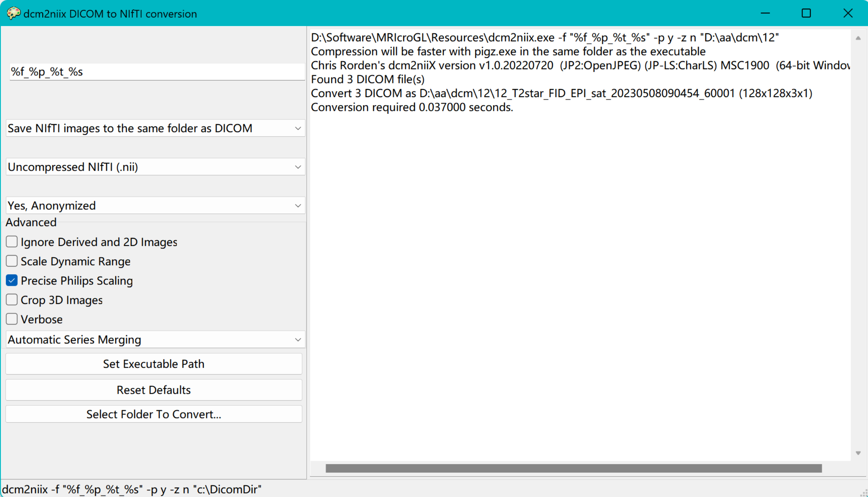868x497 pixels.
Task: Click Reset Defaults button
Action: (x=154, y=390)
